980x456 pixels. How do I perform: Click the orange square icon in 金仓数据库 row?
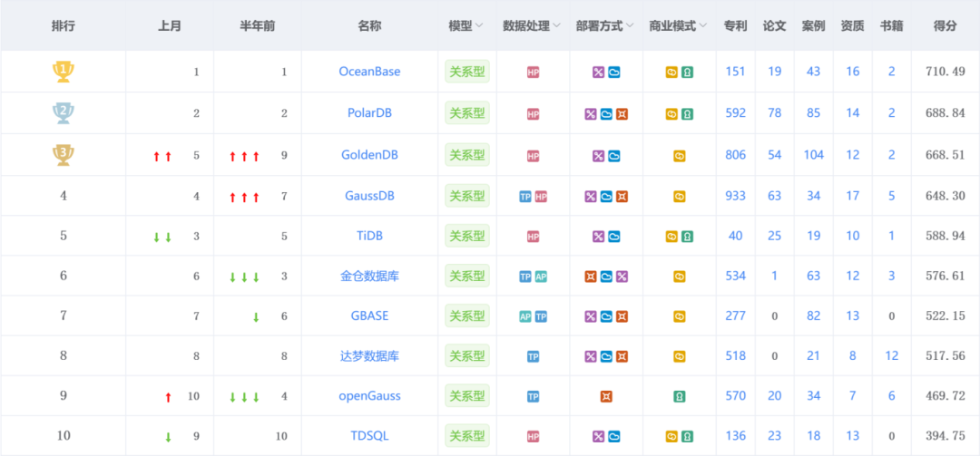pyautogui.click(x=591, y=277)
